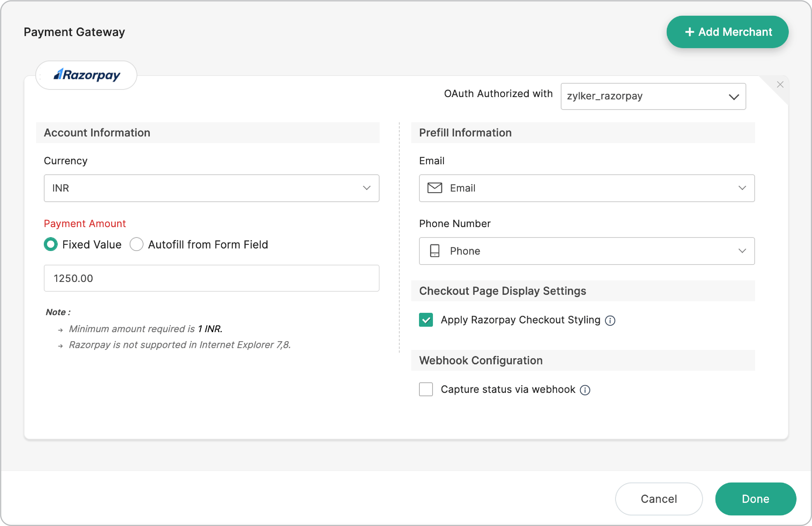This screenshot has width=812, height=526.
Task: Disable Apply Razorpay Checkout Styling
Action: (426, 320)
